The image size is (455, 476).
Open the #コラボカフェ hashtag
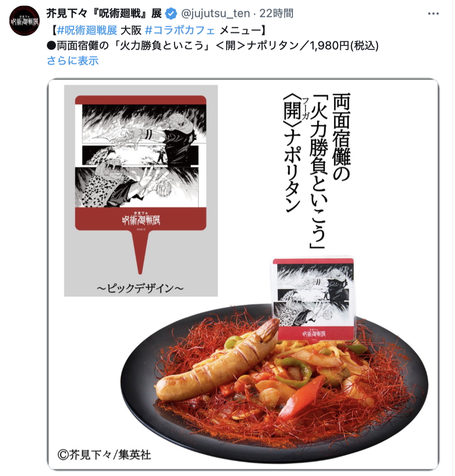[180, 30]
